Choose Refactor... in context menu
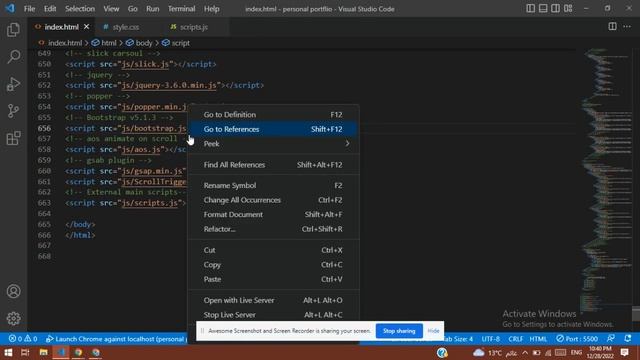640x360 pixels. (273, 229)
